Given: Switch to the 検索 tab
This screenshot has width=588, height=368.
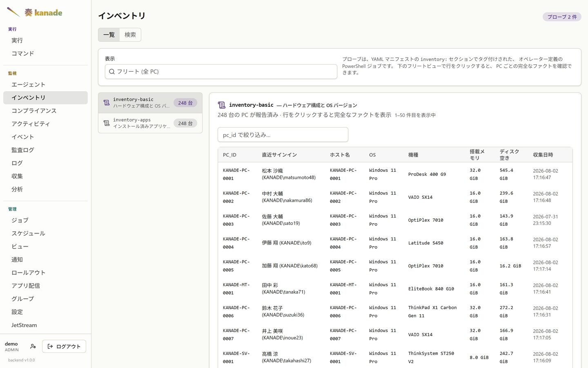Looking at the screenshot, I should tap(130, 35).
